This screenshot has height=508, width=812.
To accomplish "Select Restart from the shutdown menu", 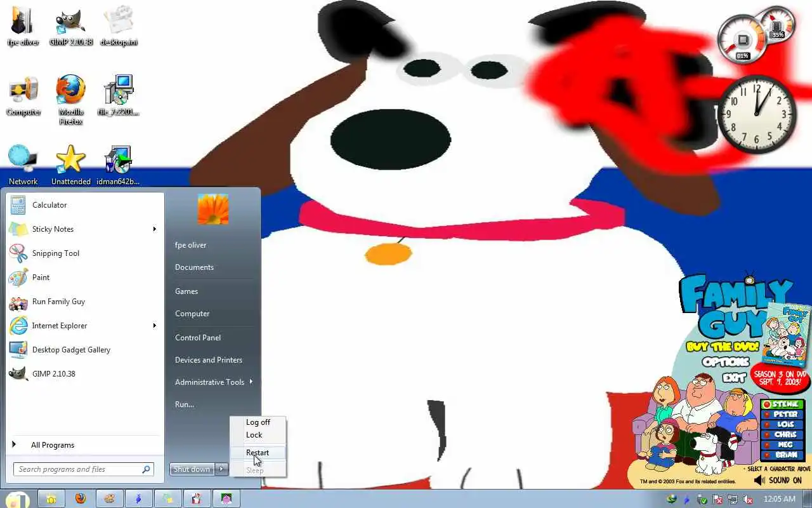I will (258, 453).
